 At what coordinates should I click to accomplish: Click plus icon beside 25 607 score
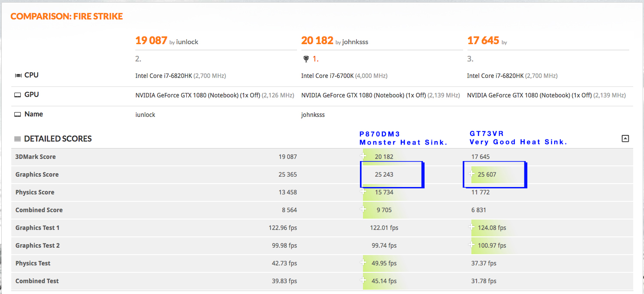[x=471, y=174]
